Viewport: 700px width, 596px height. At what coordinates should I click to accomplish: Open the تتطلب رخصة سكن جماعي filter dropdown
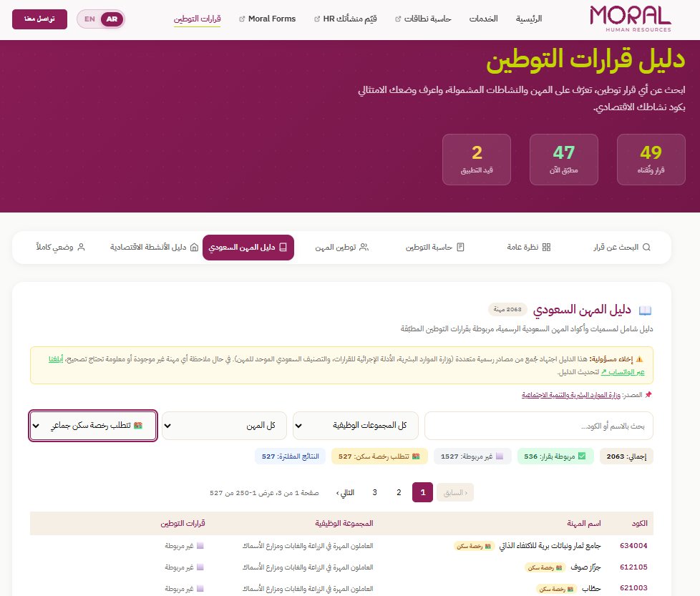click(x=93, y=426)
